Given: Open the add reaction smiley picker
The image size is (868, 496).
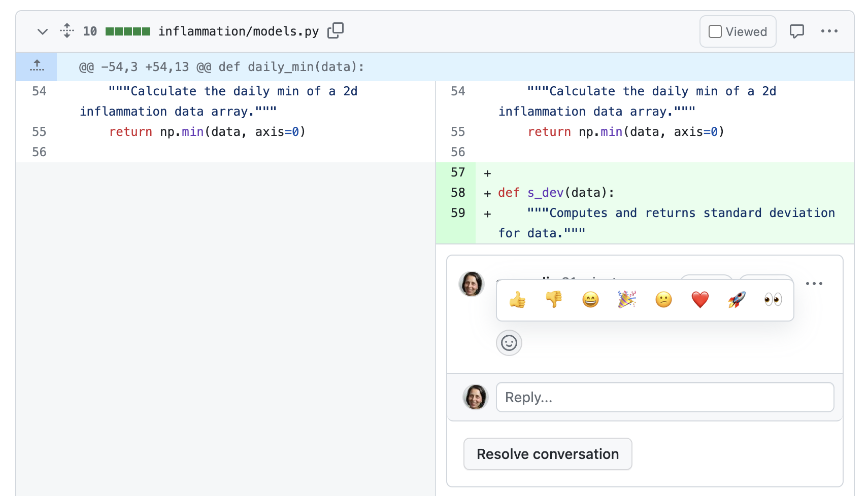Looking at the screenshot, I should (x=509, y=343).
